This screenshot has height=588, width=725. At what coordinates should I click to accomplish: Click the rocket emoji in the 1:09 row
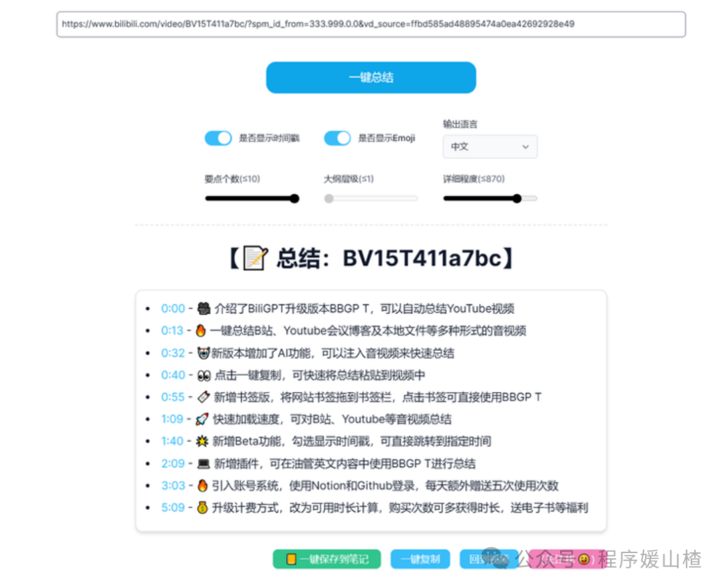202,420
